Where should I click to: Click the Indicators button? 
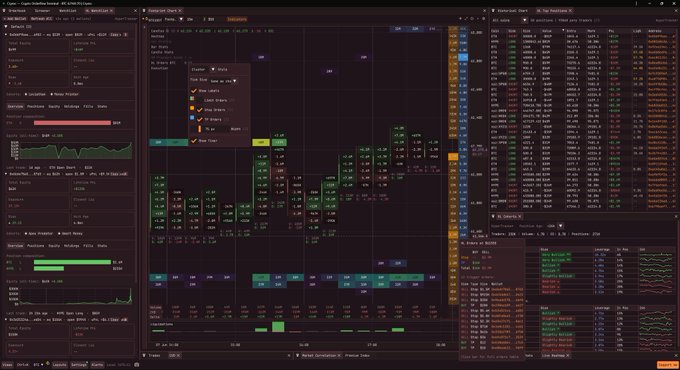237,19
